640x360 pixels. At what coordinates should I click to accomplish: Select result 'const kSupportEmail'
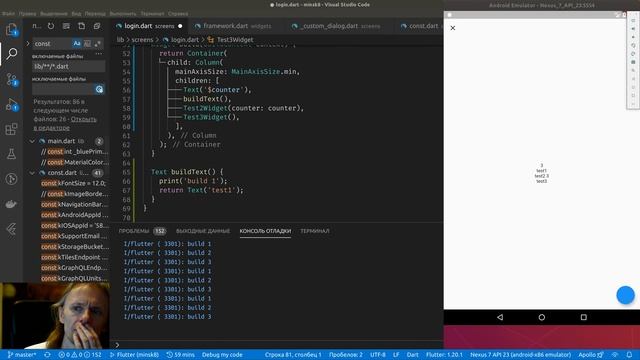74,236
